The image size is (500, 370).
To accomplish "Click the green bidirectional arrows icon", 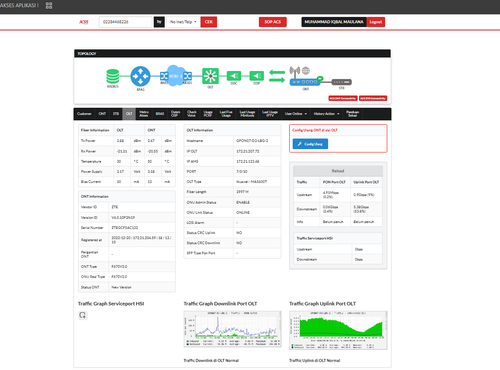I will point(277,76).
